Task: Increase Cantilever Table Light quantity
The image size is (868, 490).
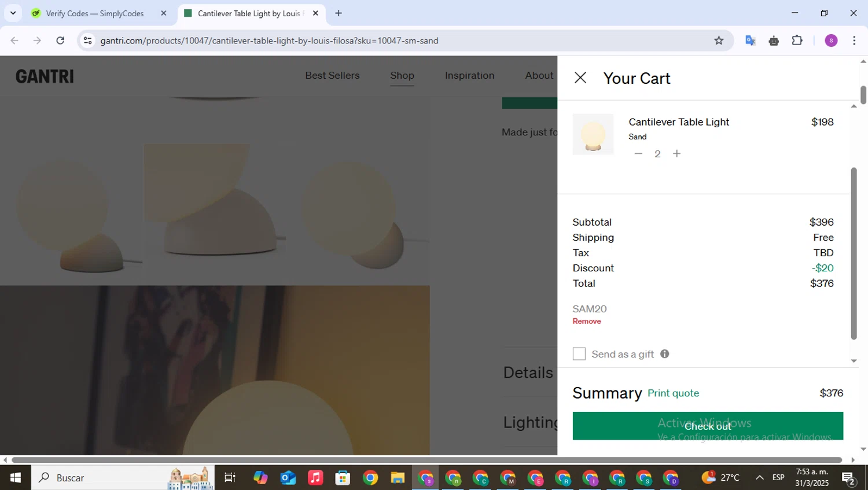Action: 676,153
